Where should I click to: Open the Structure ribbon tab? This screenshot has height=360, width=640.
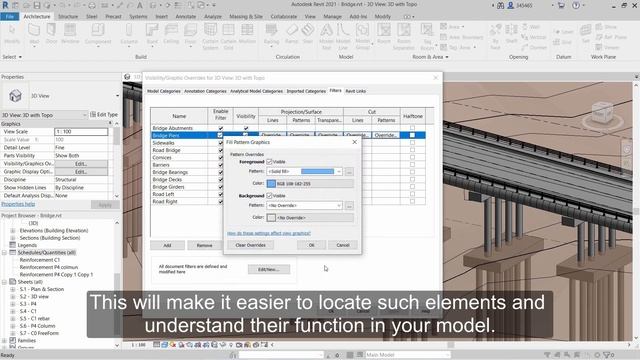tap(68, 16)
